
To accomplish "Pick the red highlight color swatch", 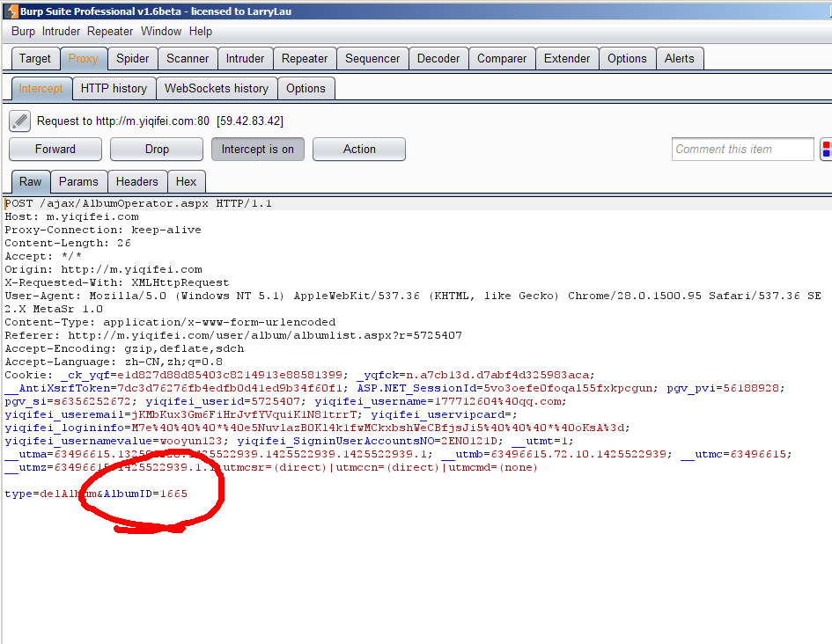I will [826, 144].
